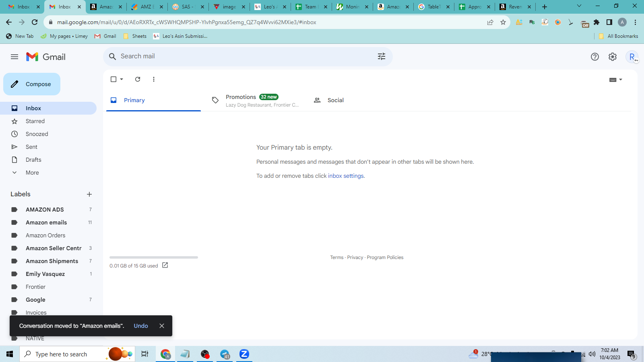This screenshot has height=362, width=644.
Task: Open the Privacy link
Action: (x=355, y=257)
